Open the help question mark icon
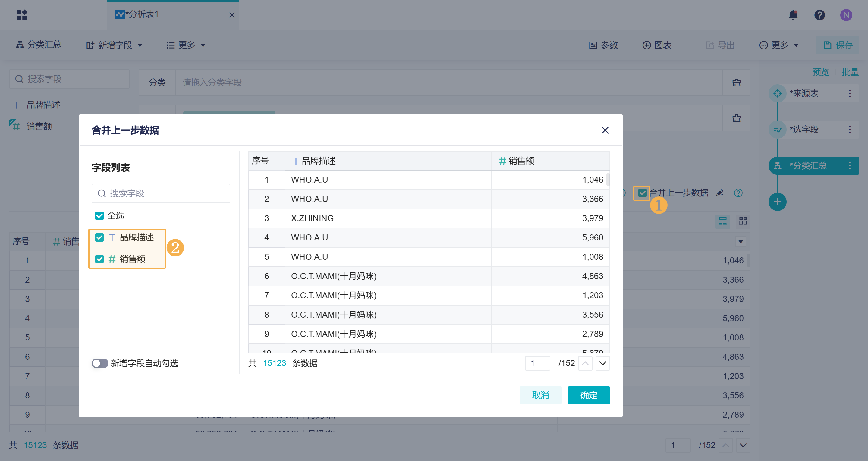 coord(819,15)
